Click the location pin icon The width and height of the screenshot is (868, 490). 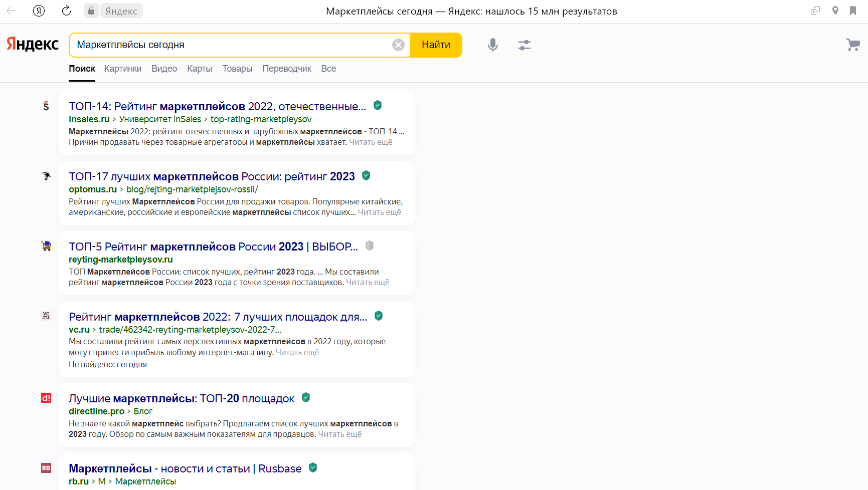click(x=835, y=11)
